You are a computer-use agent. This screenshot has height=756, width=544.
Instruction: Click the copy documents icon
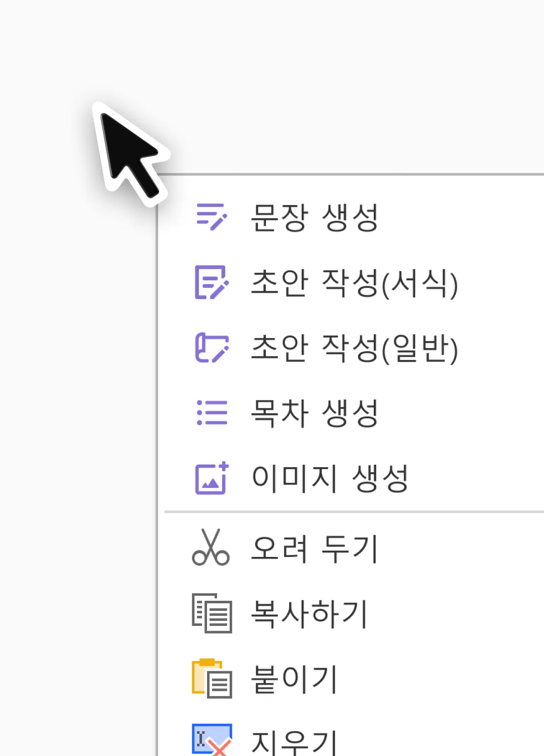212,613
